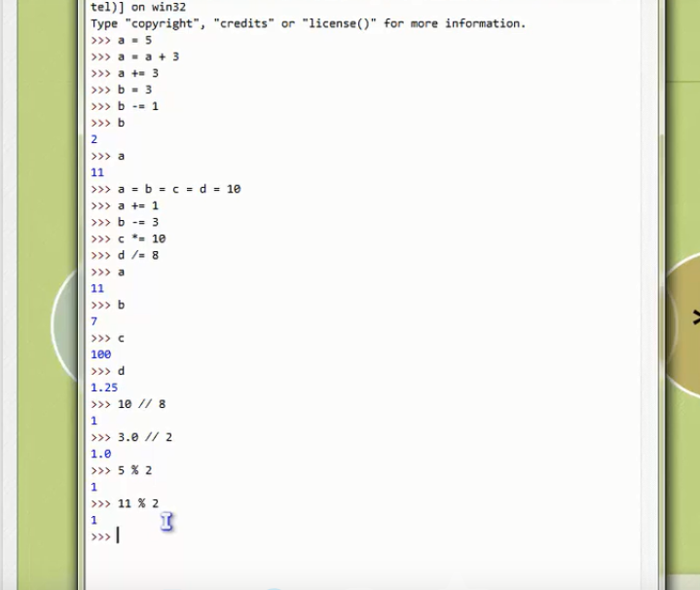700x590 pixels.
Task: Click the empty prompt at the bottom
Action: [105, 536]
